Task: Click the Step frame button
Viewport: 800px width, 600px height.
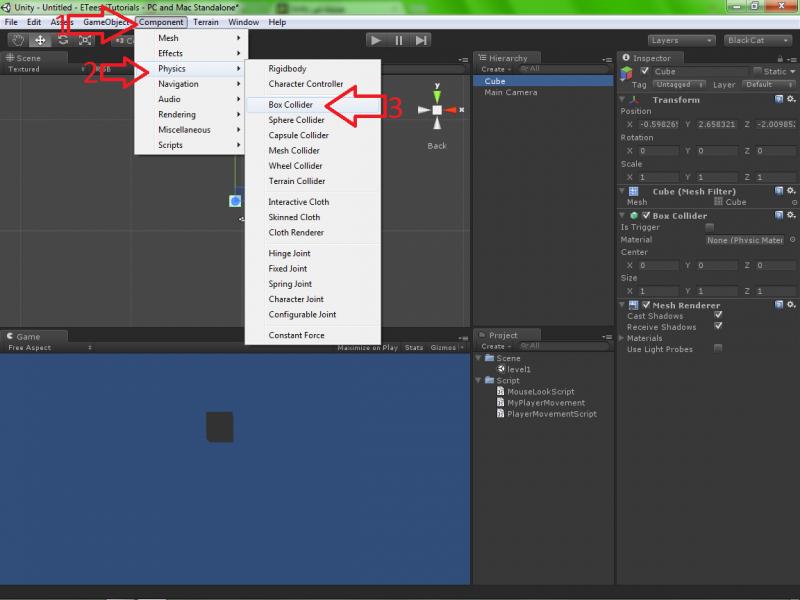Action: 421,40
